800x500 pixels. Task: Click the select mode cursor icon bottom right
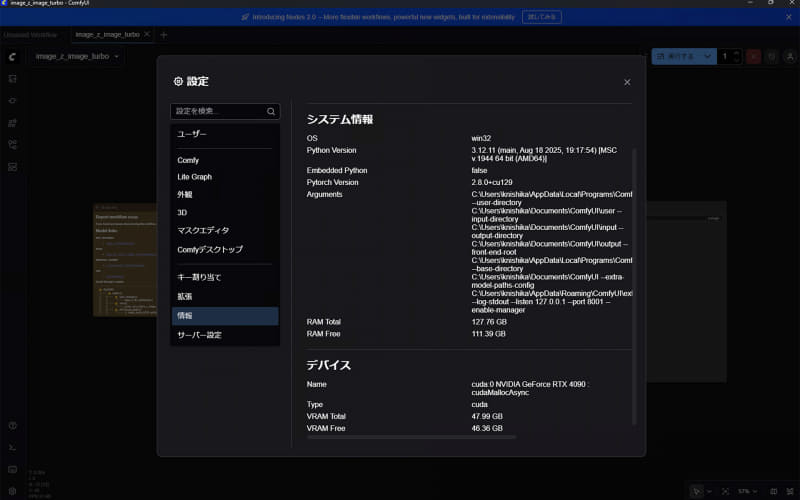coord(696,491)
